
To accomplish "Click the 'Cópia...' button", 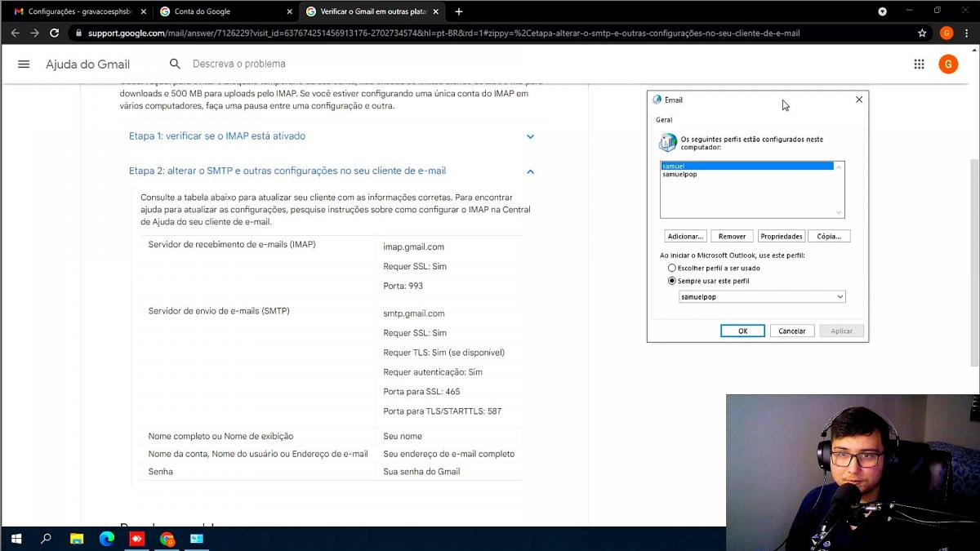I will click(x=829, y=236).
